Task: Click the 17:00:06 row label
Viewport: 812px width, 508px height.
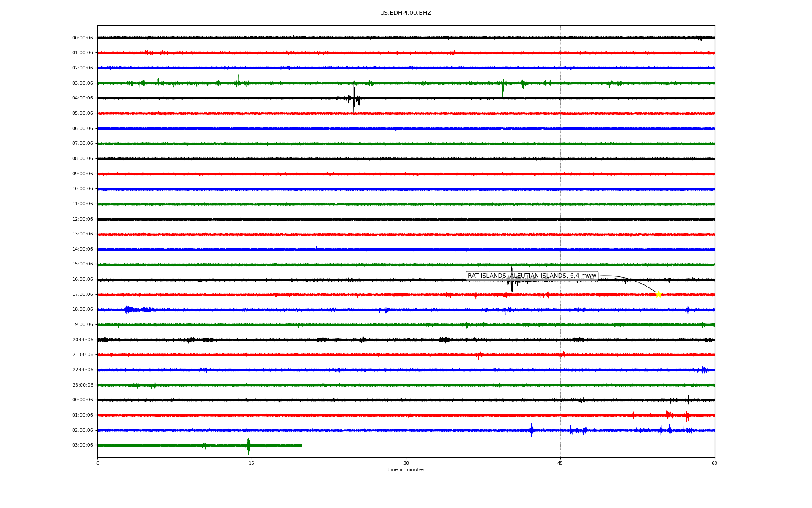Action: (x=82, y=295)
